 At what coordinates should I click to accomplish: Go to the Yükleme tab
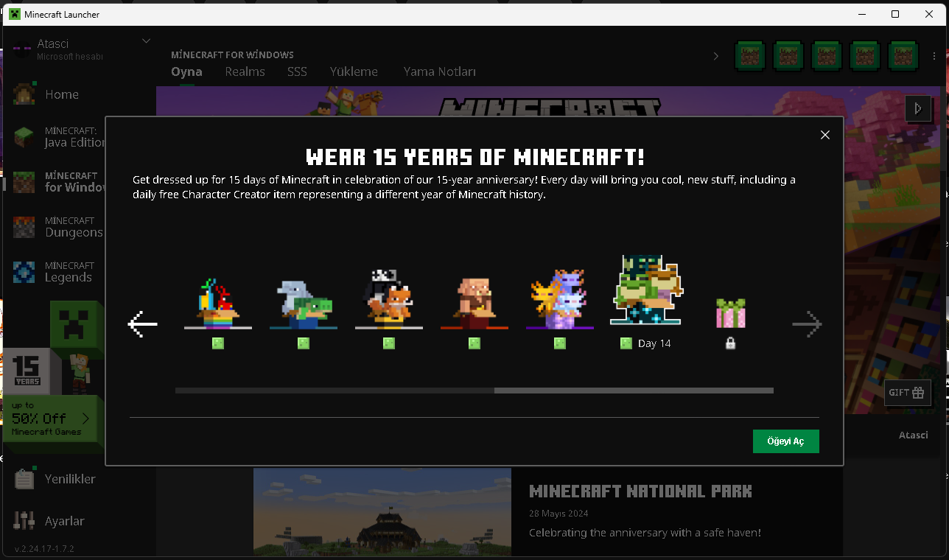354,71
